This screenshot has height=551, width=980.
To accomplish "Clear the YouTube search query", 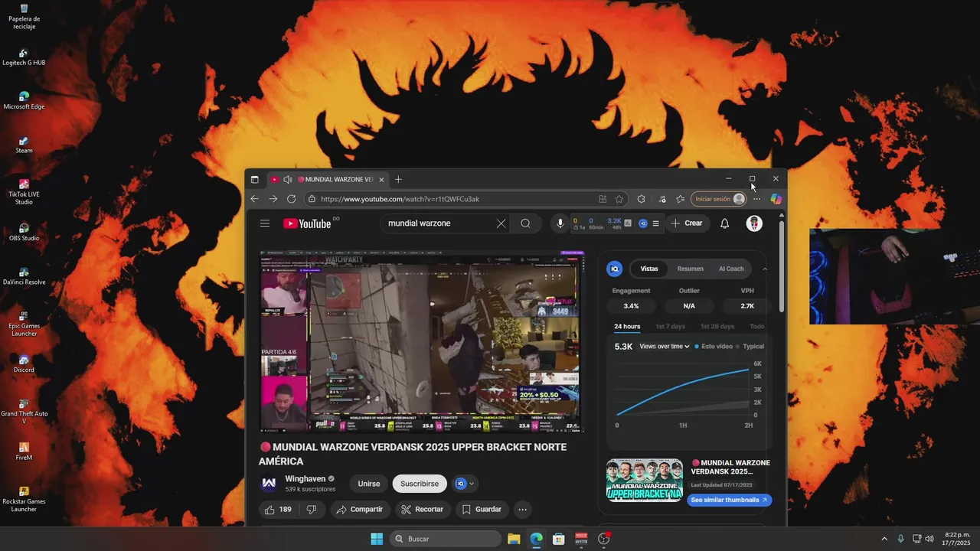I will click(x=501, y=223).
